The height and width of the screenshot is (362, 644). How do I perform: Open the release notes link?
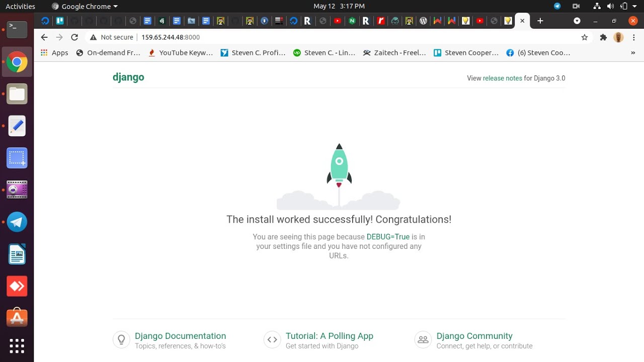click(x=502, y=78)
